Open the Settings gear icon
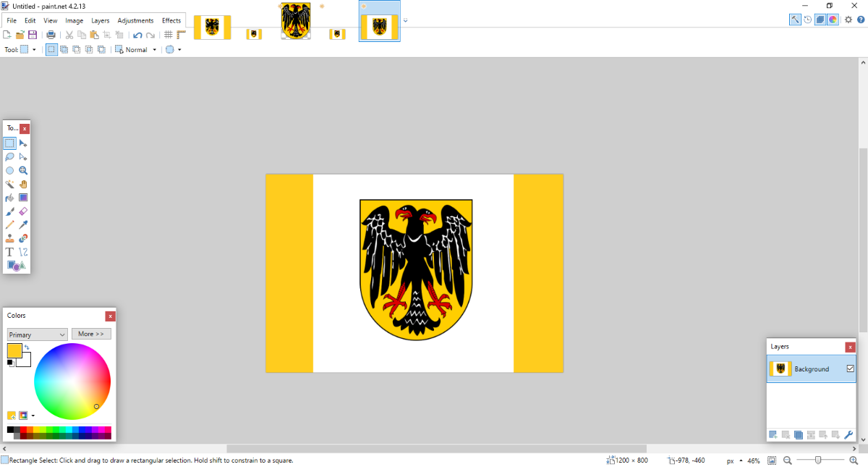 [x=848, y=20]
